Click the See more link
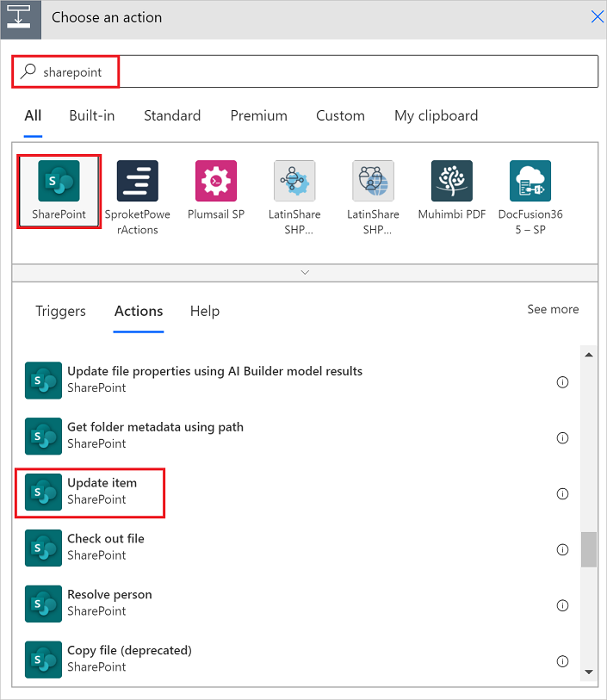 [x=553, y=309]
